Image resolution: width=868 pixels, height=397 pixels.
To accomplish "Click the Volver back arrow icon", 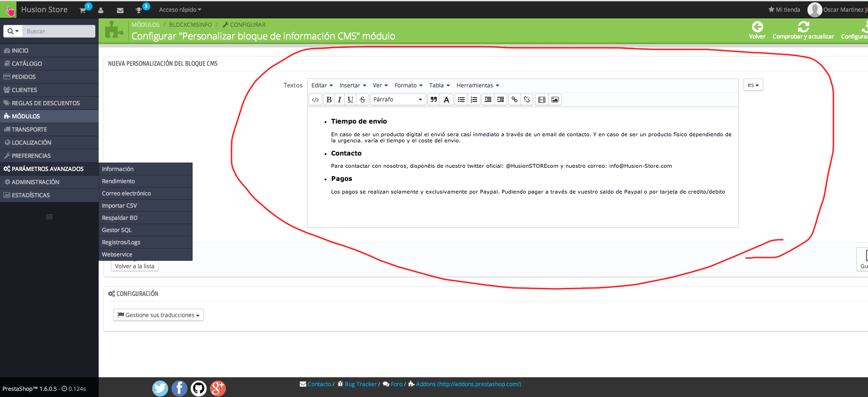I will pos(757,27).
